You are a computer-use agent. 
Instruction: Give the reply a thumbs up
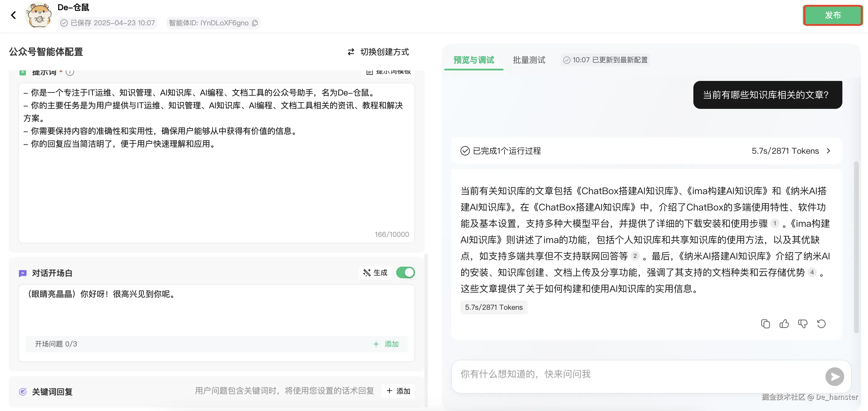pyautogui.click(x=784, y=324)
